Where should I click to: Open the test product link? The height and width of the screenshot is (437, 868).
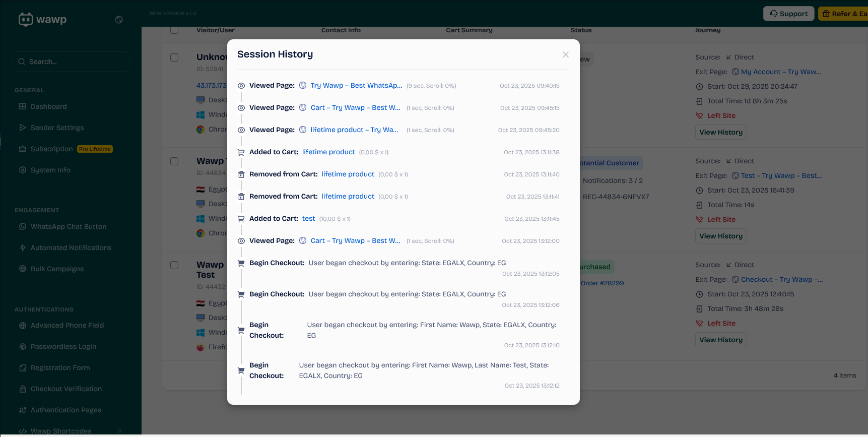click(309, 219)
